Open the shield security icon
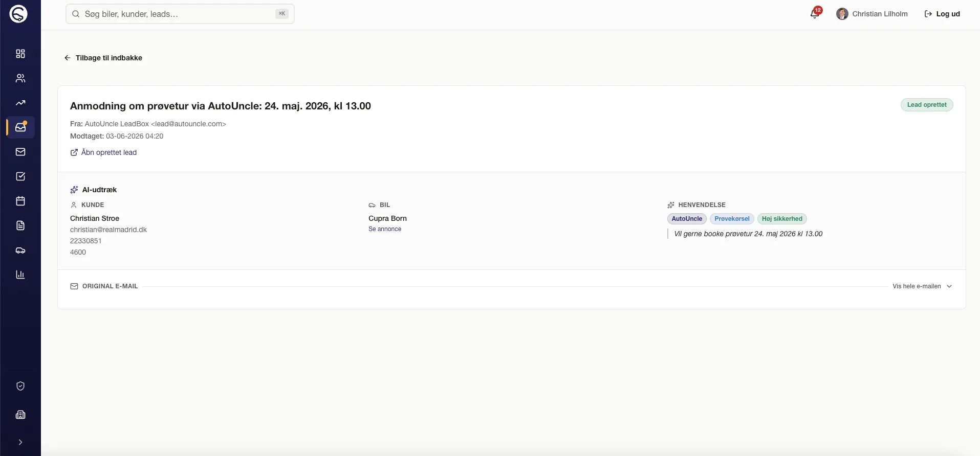This screenshot has width=980, height=456. [20, 386]
